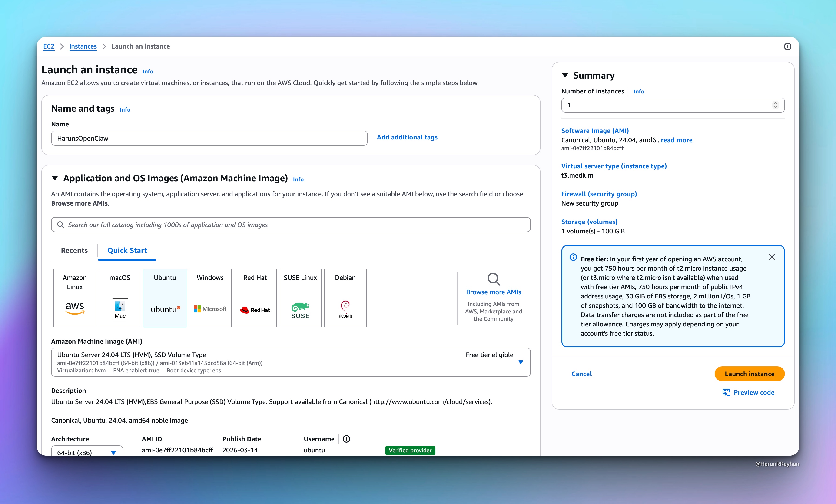Open Info link beside Name and tags
Viewport: 836px width, 504px height.
tap(125, 109)
